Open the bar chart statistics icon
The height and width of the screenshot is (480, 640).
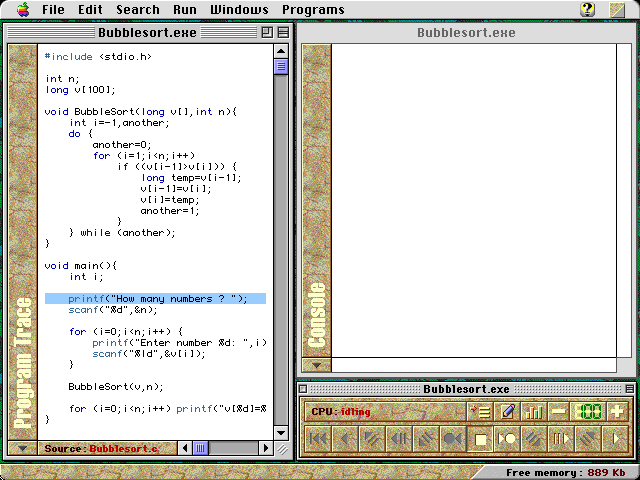coord(533,411)
